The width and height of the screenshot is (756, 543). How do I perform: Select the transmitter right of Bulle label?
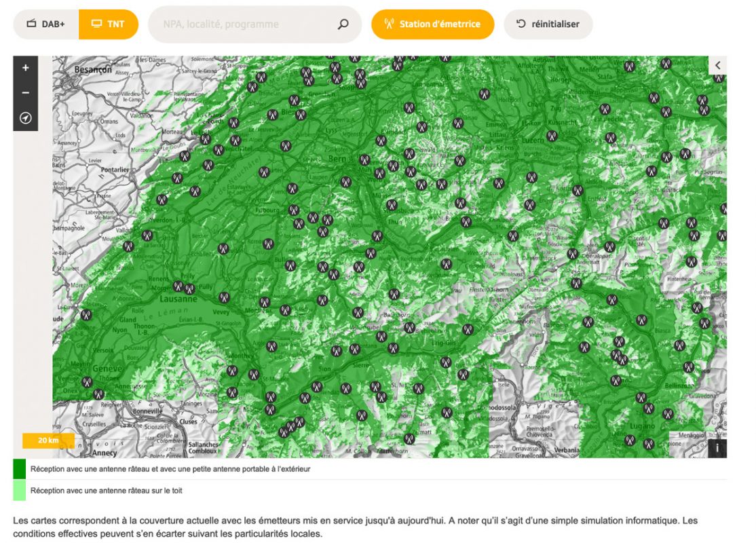point(290,265)
